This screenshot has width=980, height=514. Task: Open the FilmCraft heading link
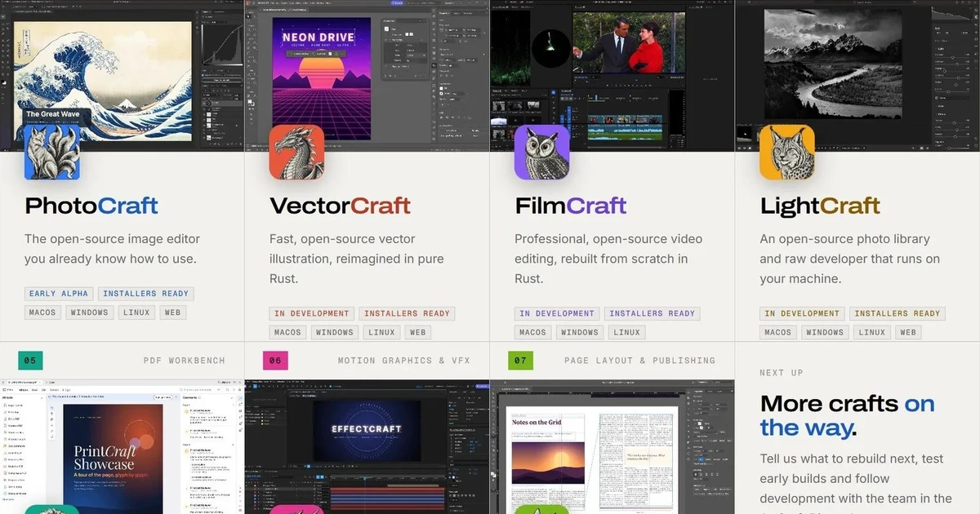571,206
